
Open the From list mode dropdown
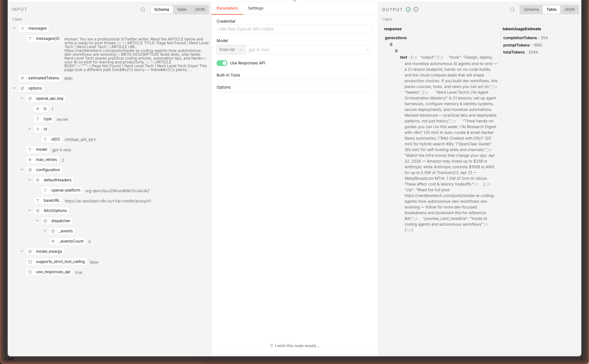point(231,50)
